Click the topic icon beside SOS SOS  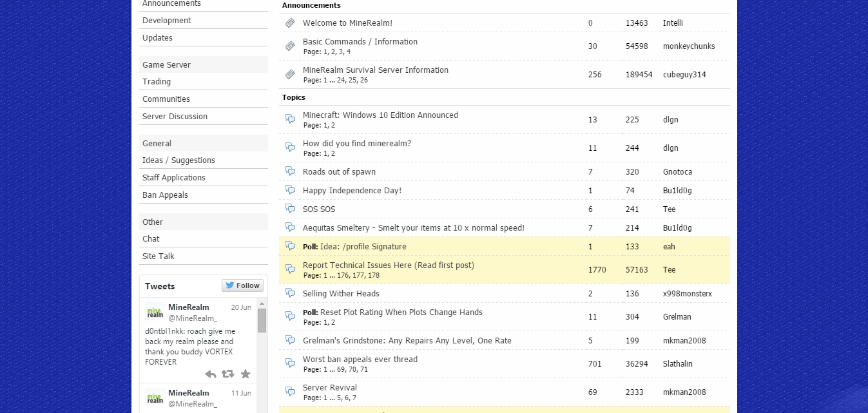coord(290,209)
